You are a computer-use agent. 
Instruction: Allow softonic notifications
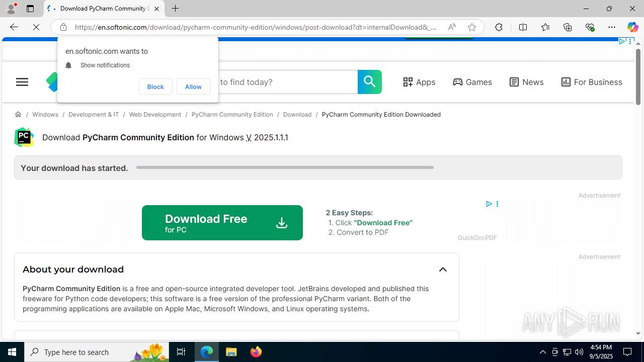[x=193, y=86]
